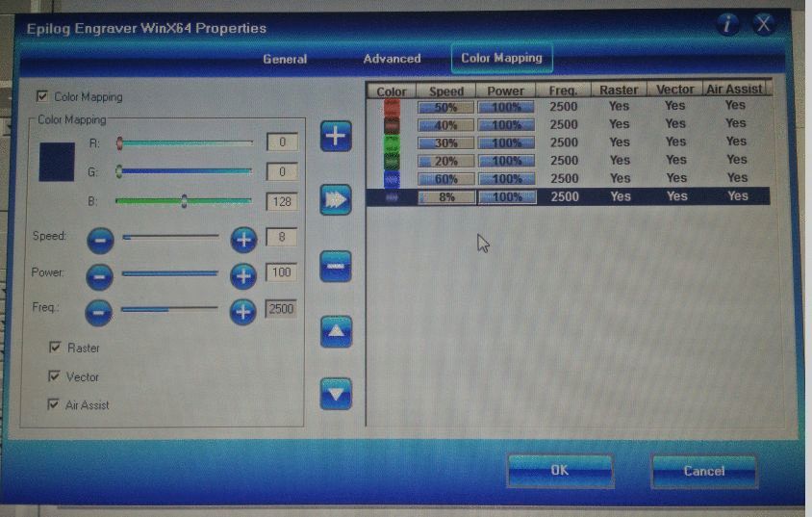812x517 pixels.
Task: Click the Color column header
Action: pos(392,91)
